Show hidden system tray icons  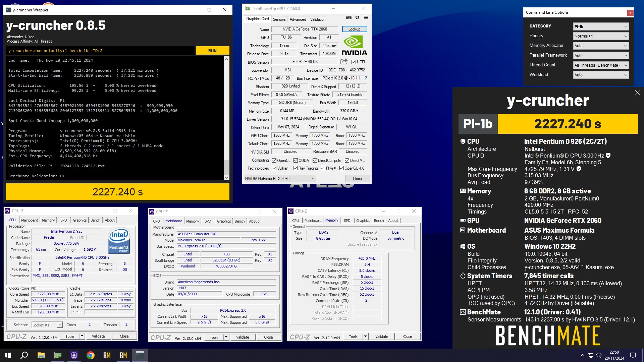tap(582, 355)
